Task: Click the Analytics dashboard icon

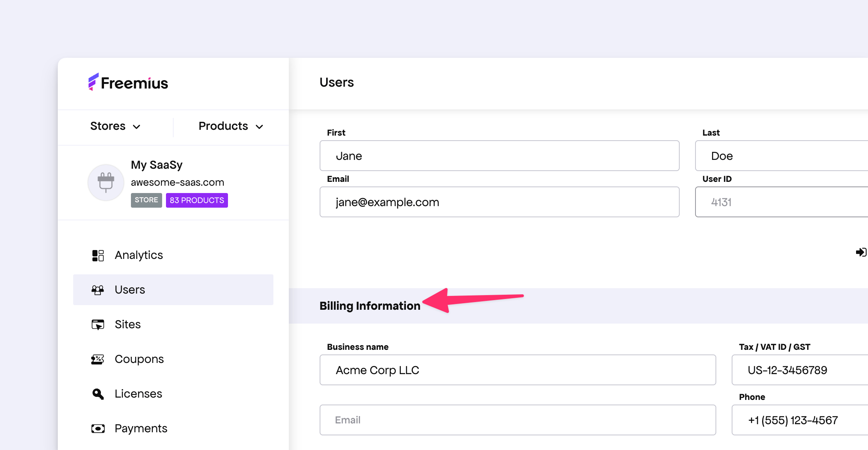Action: pyautogui.click(x=98, y=255)
